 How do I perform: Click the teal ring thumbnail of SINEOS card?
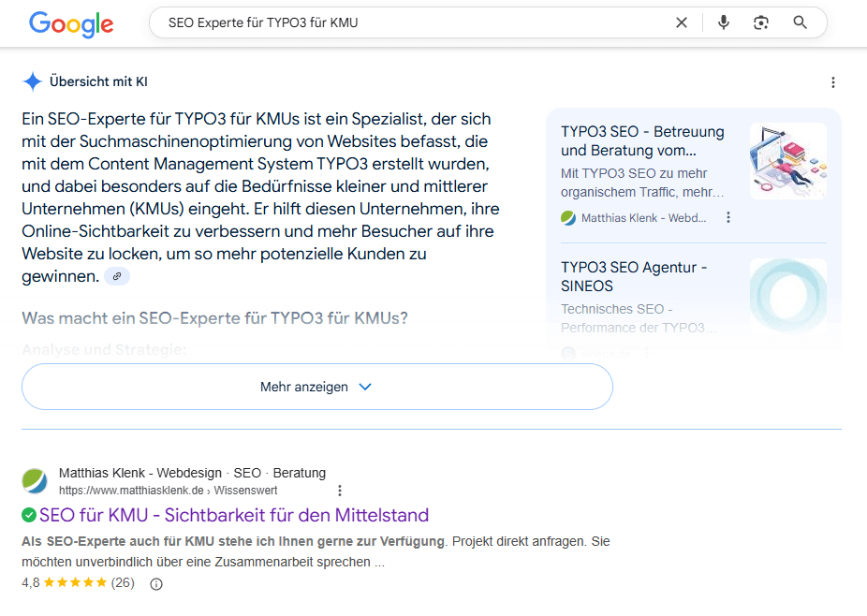click(x=788, y=297)
